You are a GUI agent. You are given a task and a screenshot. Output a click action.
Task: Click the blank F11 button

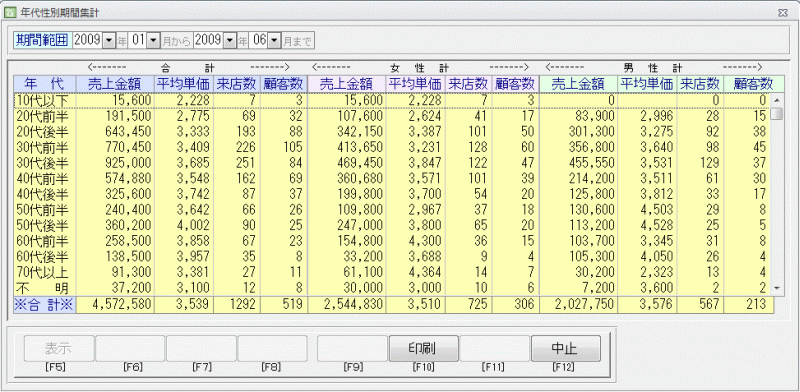494,349
